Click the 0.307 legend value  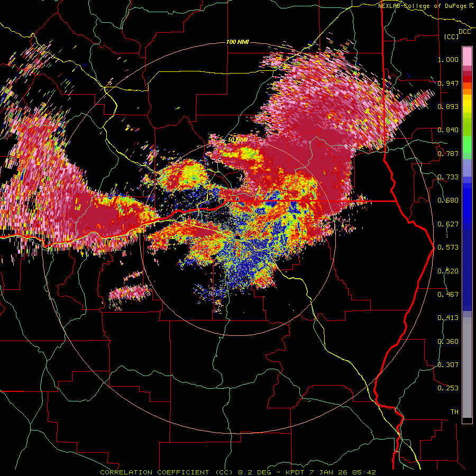(x=448, y=365)
